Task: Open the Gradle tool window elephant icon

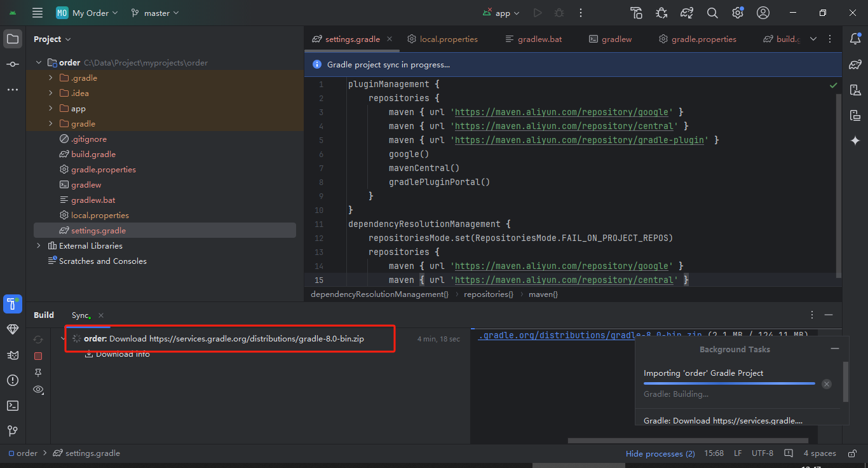Action: point(855,64)
